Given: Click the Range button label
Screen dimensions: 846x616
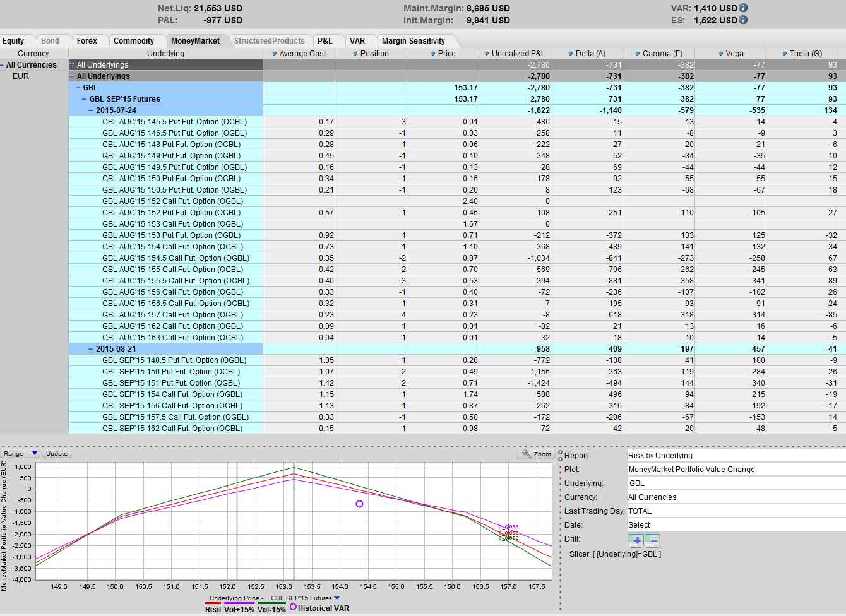Looking at the screenshot, I should click(14, 454).
